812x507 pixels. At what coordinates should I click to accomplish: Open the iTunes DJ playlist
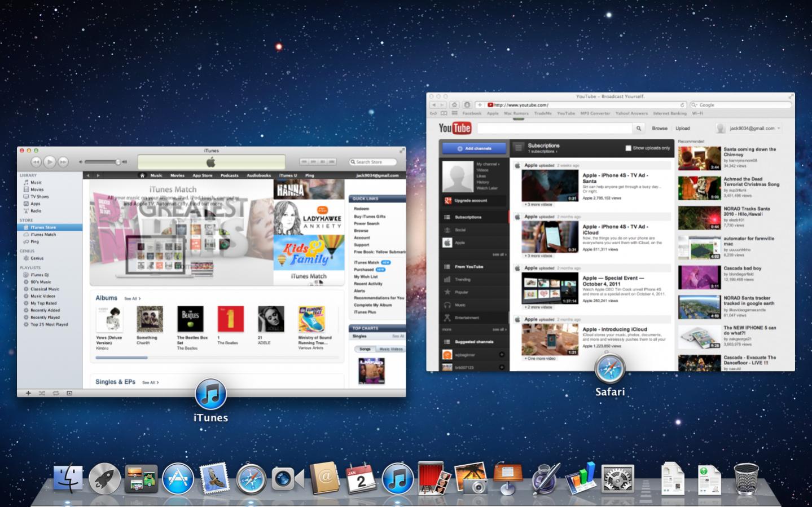coord(39,275)
